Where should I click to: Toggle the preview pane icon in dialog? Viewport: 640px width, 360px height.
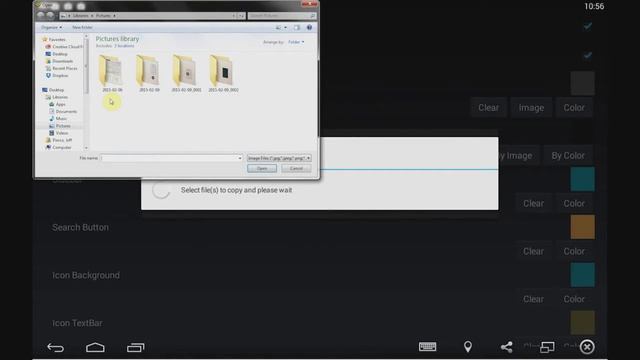tap(297, 27)
